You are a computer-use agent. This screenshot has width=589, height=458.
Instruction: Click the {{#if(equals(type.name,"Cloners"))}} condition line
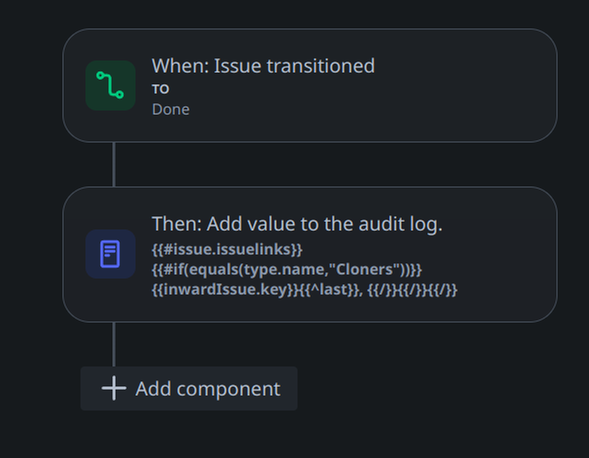coord(287,270)
